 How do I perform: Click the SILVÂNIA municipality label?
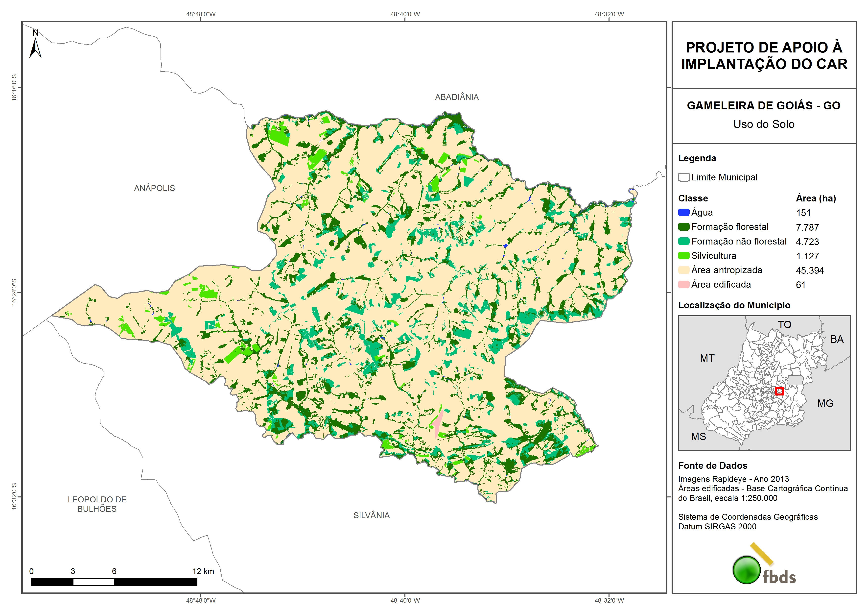[x=371, y=515]
